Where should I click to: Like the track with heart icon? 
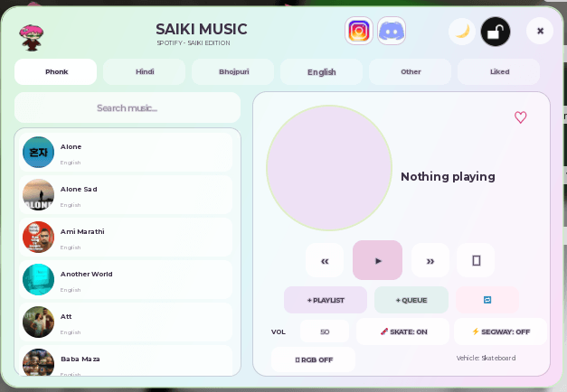pos(520,117)
